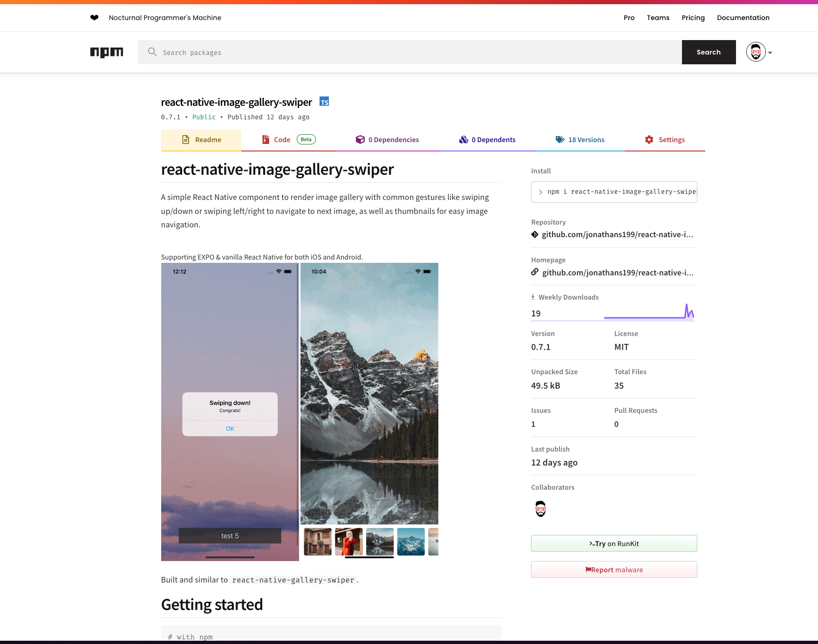The image size is (818, 644).
Task: Click the Try on RunKit button
Action: tap(614, 543)
